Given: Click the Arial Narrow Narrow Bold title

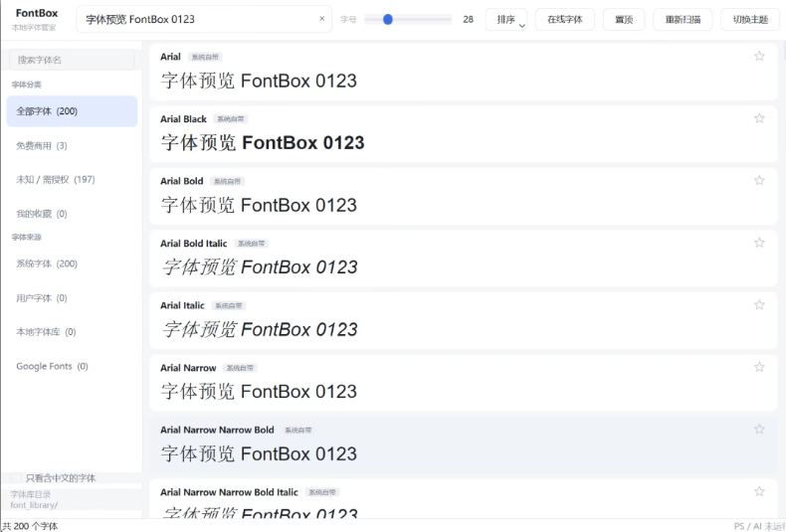Looking at the screenshot, I should click(x=217, y=430).
